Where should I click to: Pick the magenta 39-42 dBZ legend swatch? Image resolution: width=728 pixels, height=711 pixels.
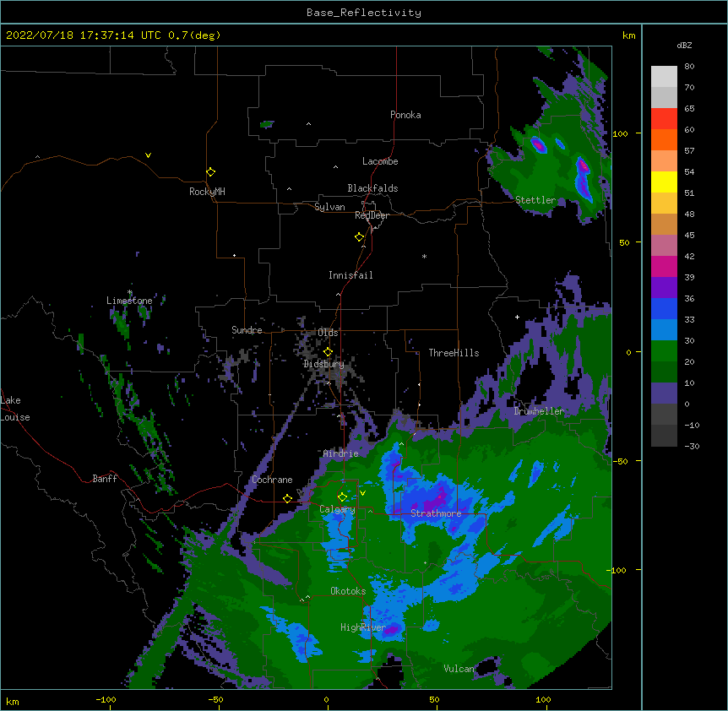pos(664,266)
